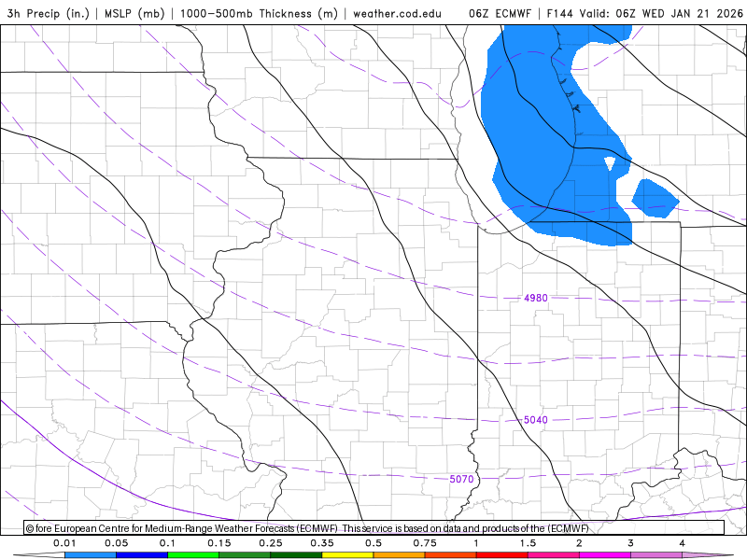This screenshot has height=560, width=747.
Task: Click the 0.75 legend value
Action: coord(425,543)
